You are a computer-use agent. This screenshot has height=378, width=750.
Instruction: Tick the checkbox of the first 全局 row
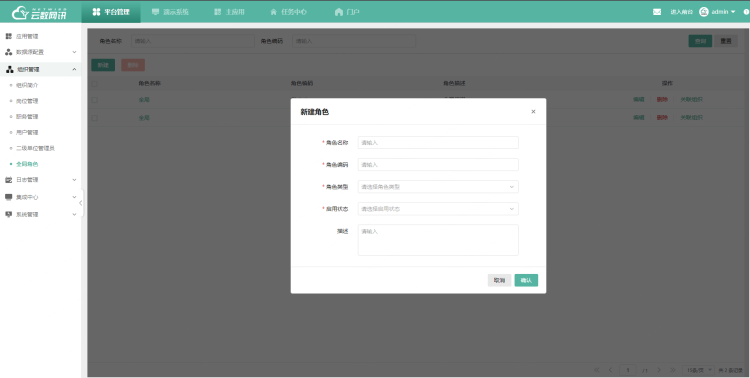95,100
